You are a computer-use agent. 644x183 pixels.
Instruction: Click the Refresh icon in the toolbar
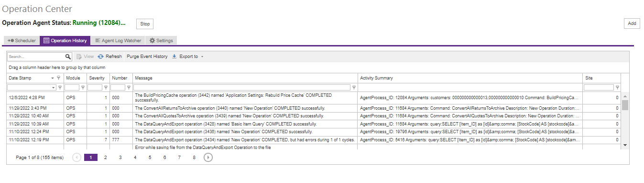101,57
